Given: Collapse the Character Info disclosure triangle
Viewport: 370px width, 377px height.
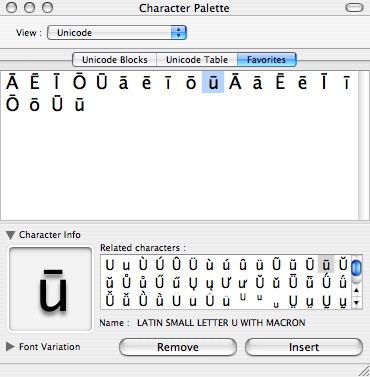Looking at the screenshot, I should 10,235.
